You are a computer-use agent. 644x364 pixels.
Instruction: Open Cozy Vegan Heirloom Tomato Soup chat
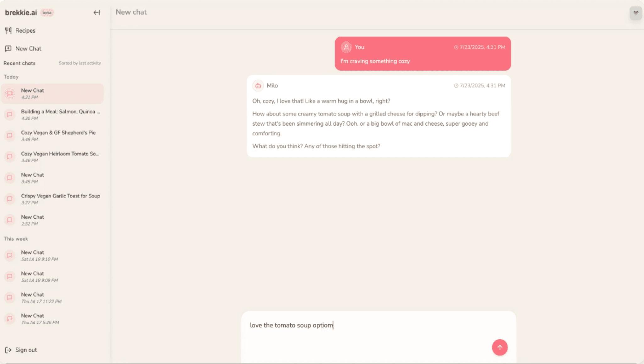click(53, 157)
